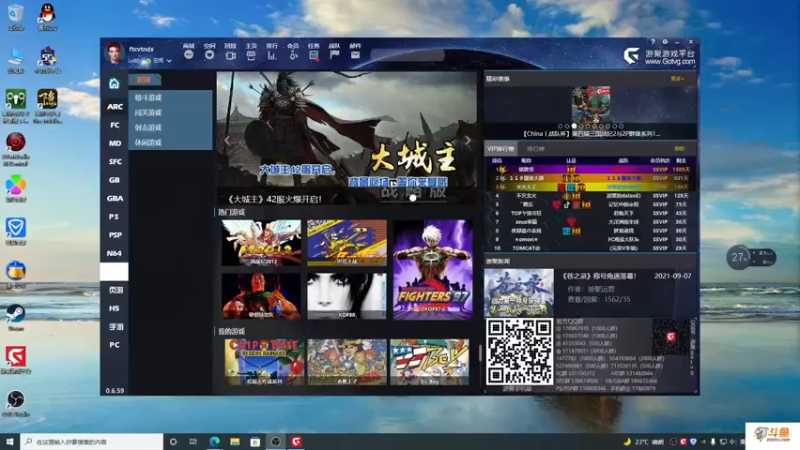Open the 邮件 mail envelope icon
This screenshot has width=800, height=450.
(x=355, y=55)
